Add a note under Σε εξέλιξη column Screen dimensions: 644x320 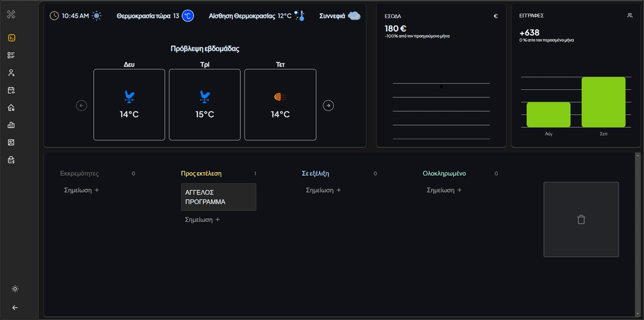[x=323, y=190]
